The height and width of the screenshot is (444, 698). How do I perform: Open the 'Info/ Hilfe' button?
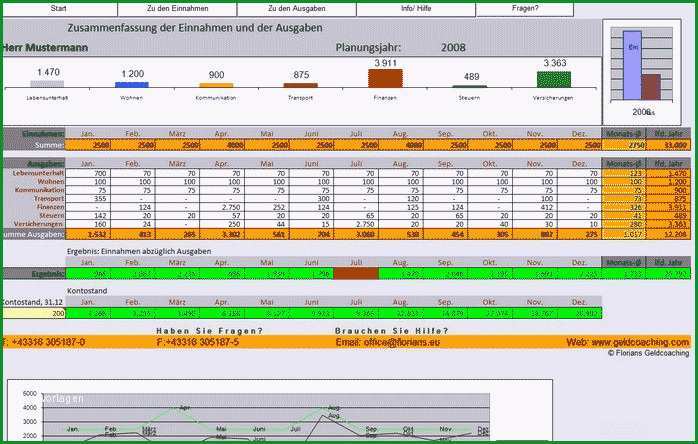click(416, 8)
